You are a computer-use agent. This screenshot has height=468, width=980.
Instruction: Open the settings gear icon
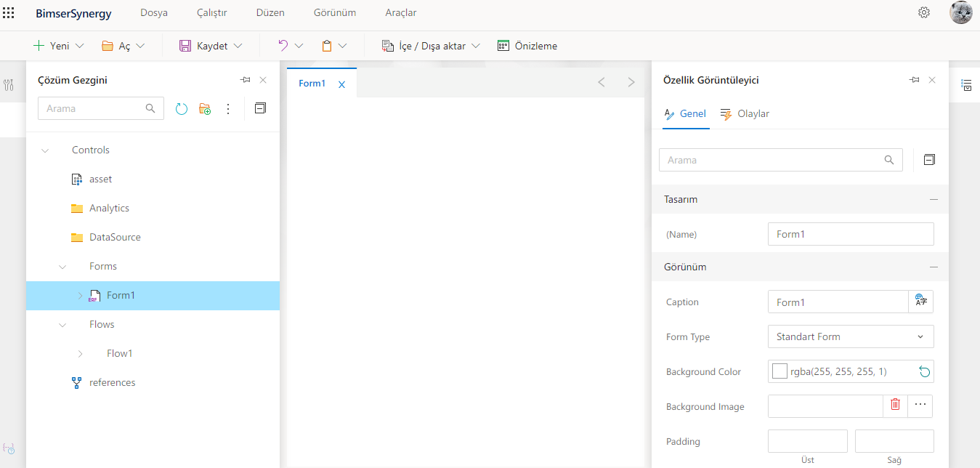[x=924, y=12]
